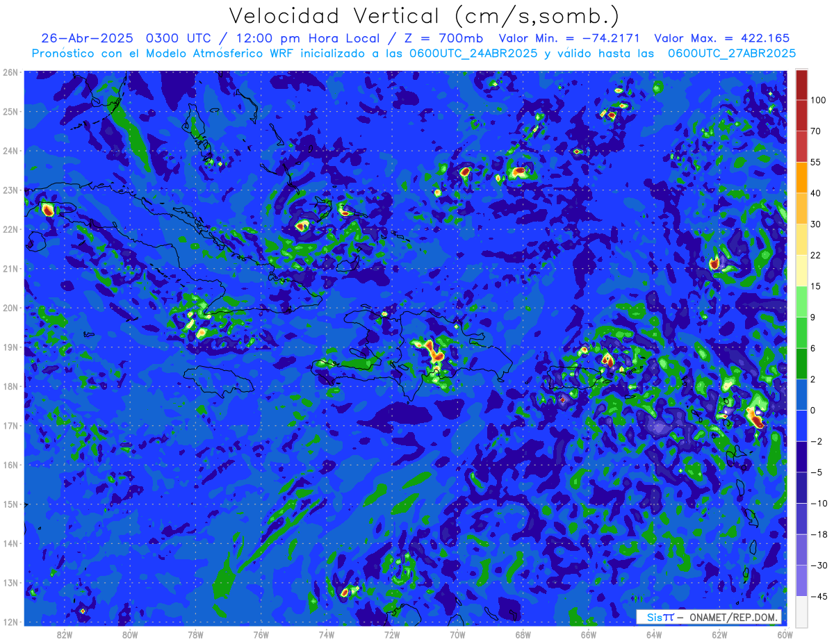
Task: Pick the colorbar segment between 70 and 100
Action: [x=801, y=115]
